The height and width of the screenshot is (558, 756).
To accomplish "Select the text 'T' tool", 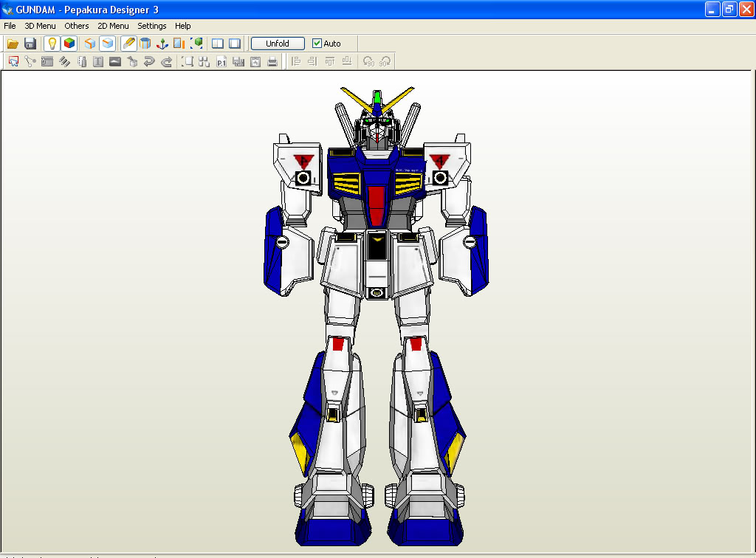I will (x=98, y=61).
